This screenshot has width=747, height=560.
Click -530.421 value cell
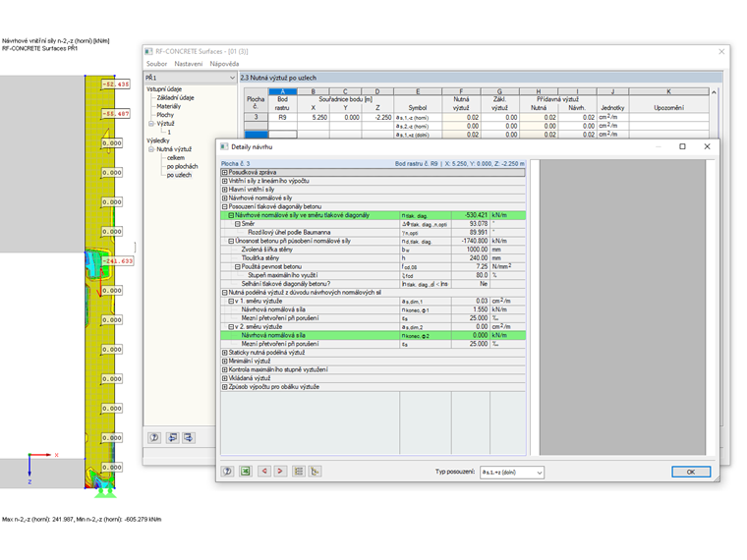coord(470,215)
